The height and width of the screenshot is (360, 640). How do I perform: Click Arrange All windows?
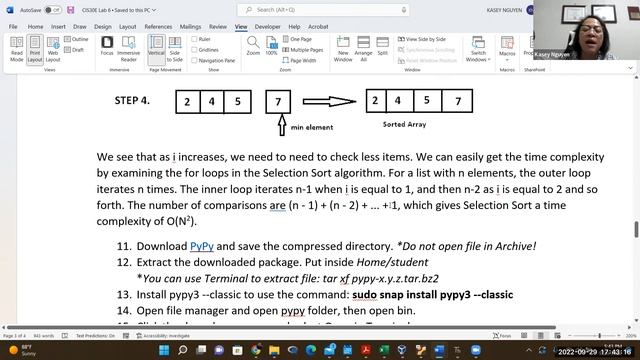pyautogui.click(x=363, y=49)
